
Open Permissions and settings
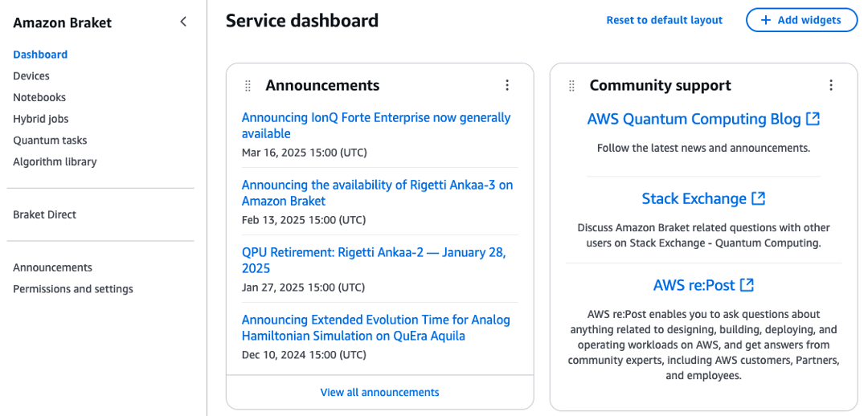point(73,289)
